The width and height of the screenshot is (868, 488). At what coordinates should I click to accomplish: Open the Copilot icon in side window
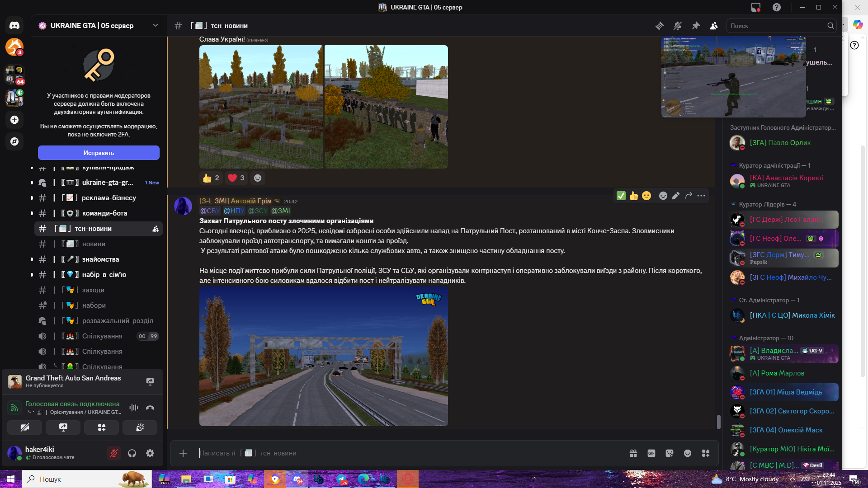858,24
